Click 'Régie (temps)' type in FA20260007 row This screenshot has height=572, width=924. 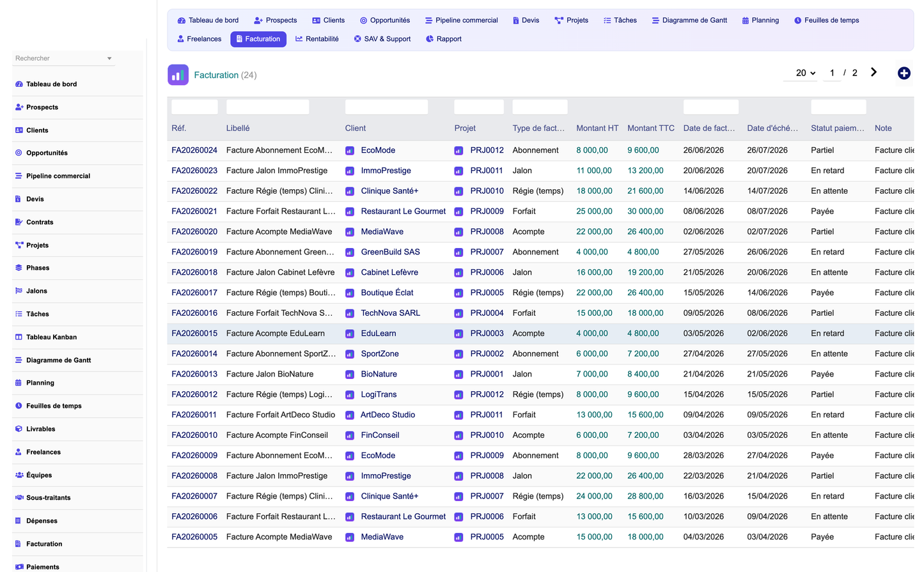[x=538, y=497]
